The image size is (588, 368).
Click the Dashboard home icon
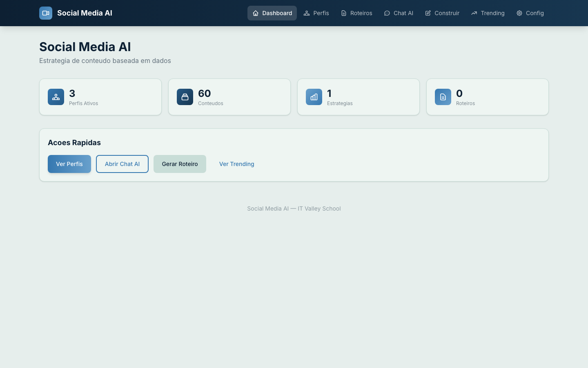point(256,13)
